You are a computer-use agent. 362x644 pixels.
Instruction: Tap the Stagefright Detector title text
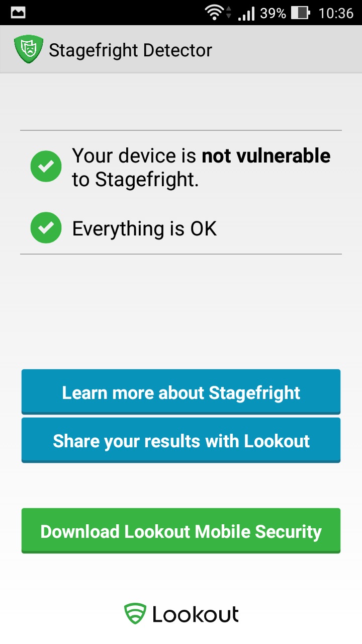130,50
